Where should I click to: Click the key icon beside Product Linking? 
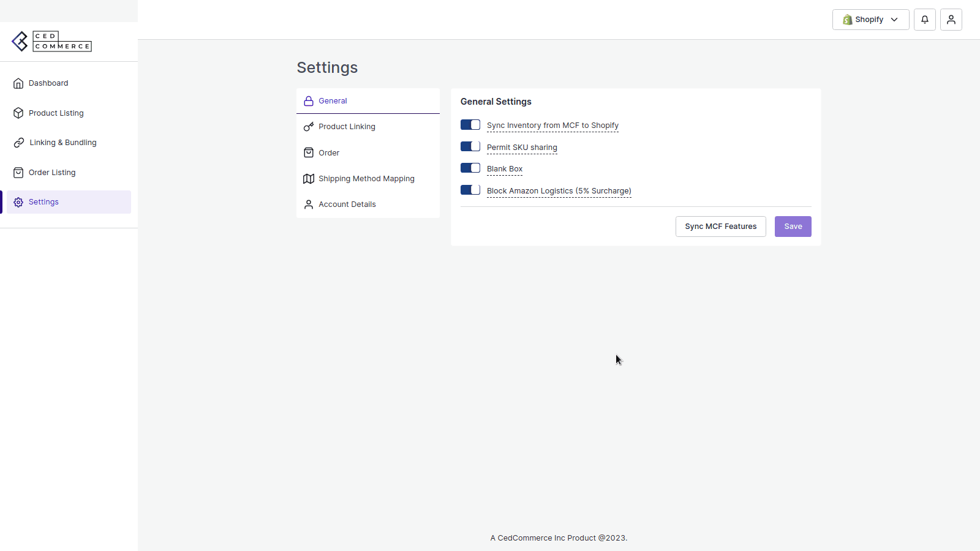[309, 126]
